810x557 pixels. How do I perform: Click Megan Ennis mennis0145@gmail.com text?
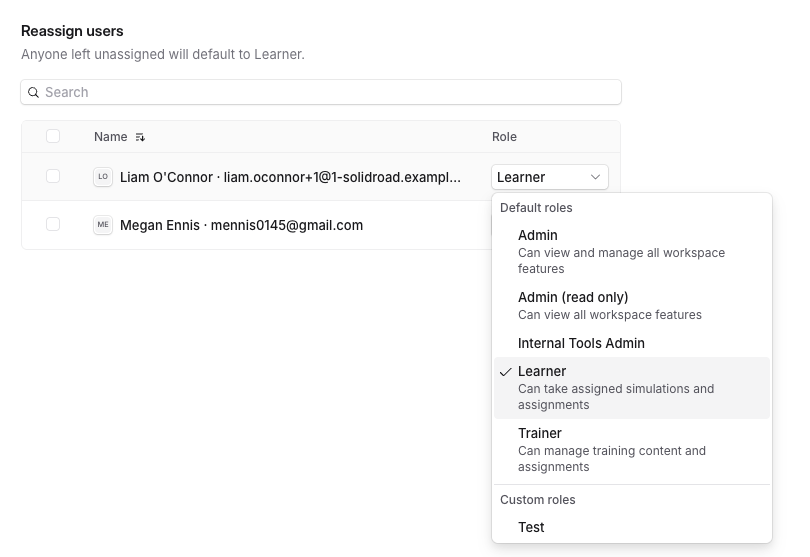241,225
